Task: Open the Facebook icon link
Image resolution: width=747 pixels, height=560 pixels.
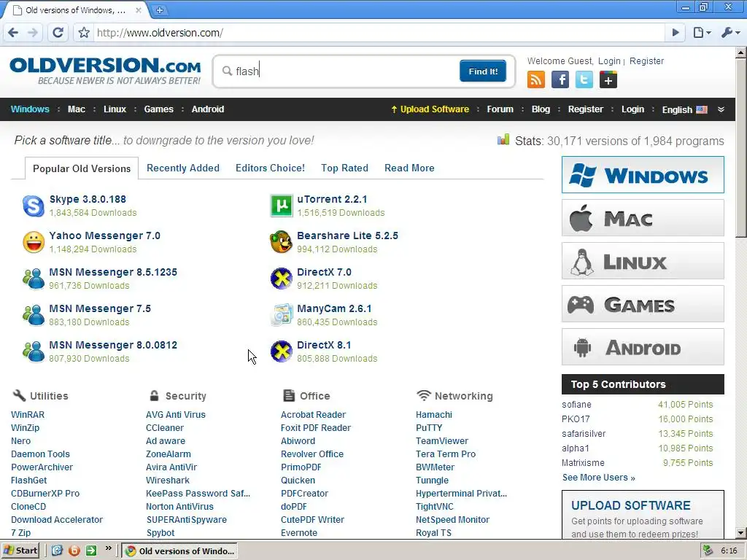Action: click(560, 79)
